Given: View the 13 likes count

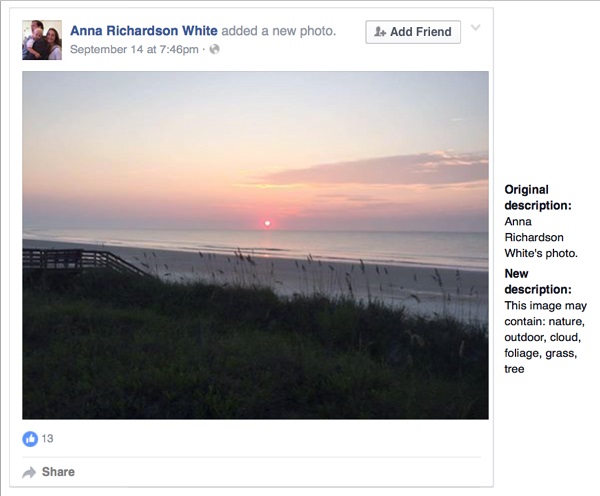Looking at the screenshot, I should pyautogui.click(x=47, y=439).
